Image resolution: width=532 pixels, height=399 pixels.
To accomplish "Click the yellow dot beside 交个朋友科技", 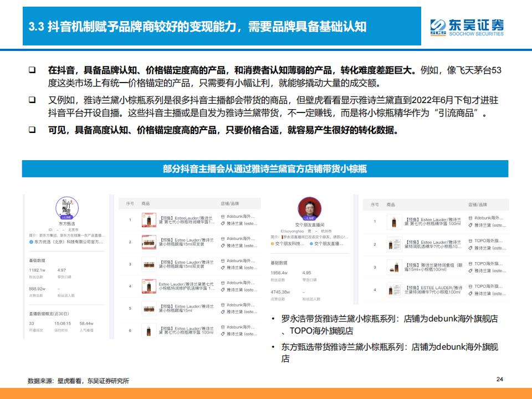I will click(273, 244).
